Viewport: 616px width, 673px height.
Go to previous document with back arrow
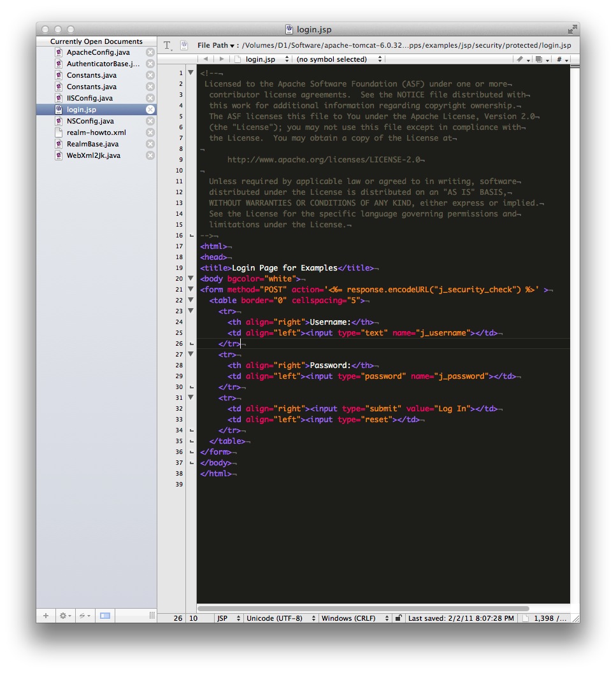point(206,59)
